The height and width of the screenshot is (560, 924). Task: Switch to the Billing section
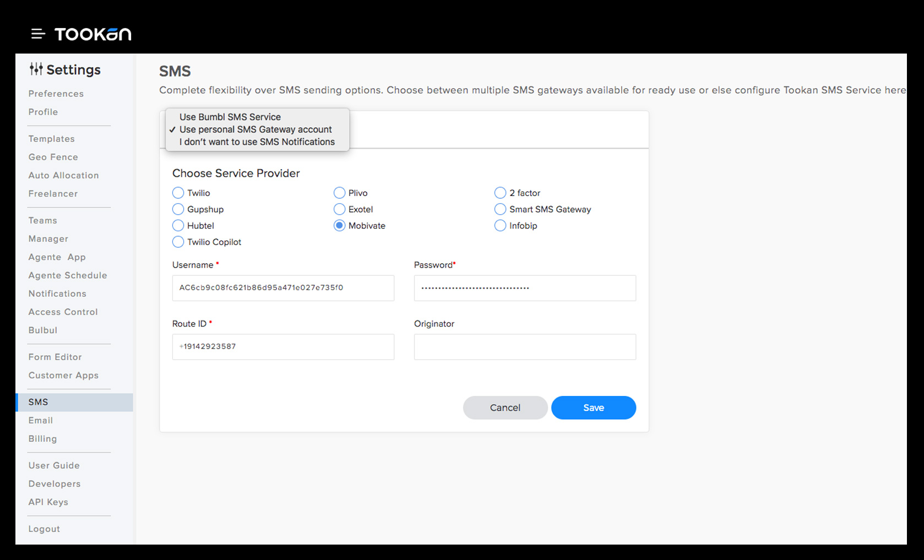click(x=42, y=438)
